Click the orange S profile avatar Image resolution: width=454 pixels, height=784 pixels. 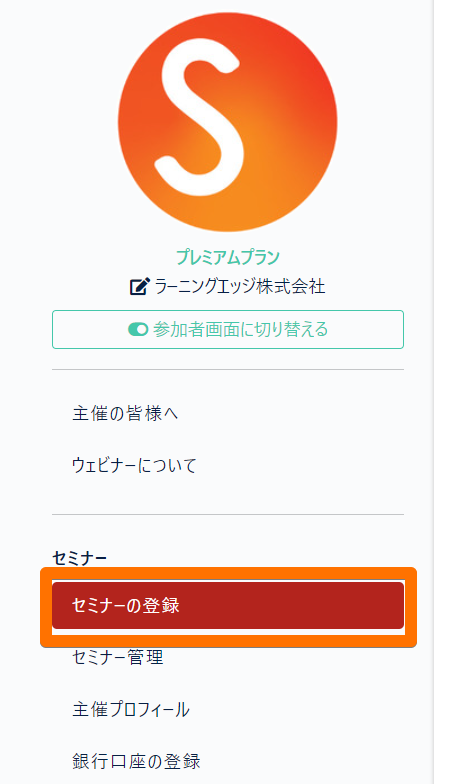coord(228,122)
